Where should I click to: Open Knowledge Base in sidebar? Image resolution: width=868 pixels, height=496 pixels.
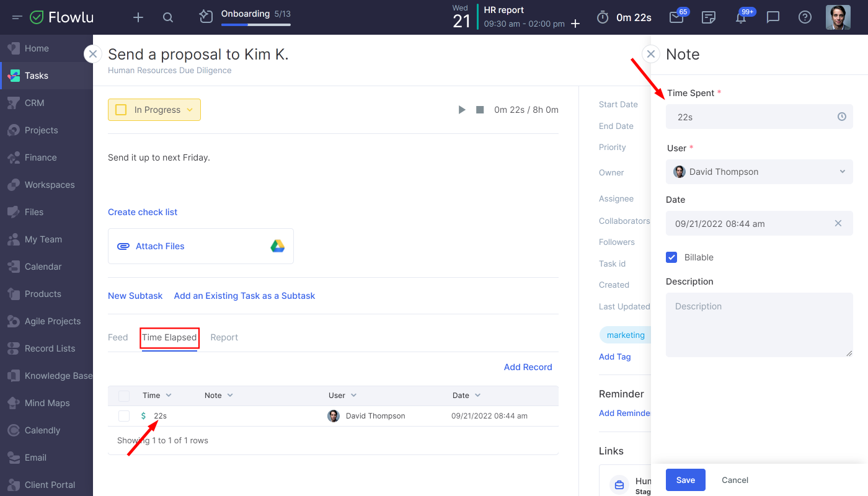tap(46, 376)
